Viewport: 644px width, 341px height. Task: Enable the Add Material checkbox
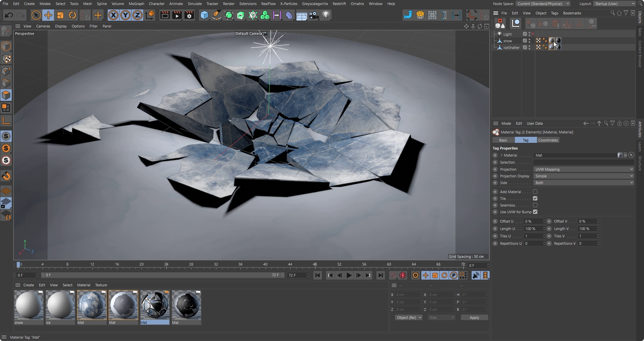(x=535, y=192)
